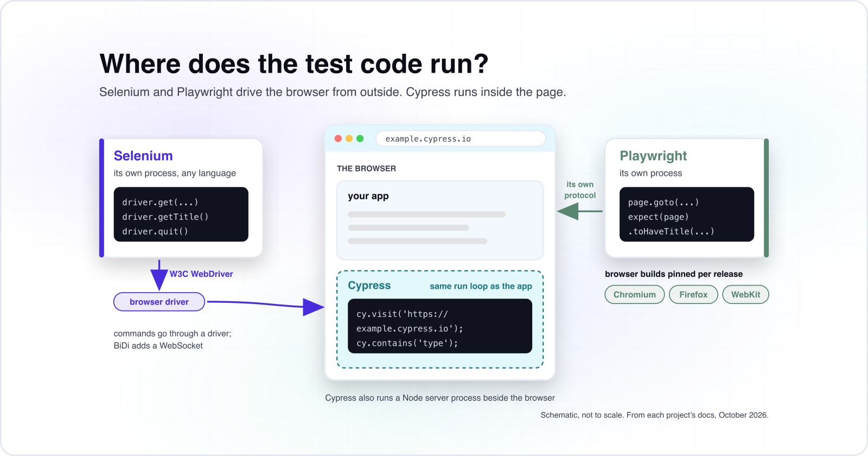Click the page.goto(...) code line
Viewport: 868px width, 456px height.
(663, 202)
